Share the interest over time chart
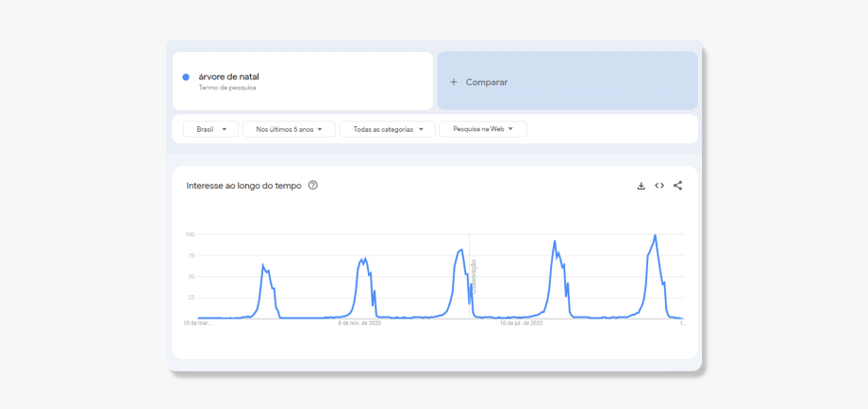 pyautogui.click(x=677, y=186)
